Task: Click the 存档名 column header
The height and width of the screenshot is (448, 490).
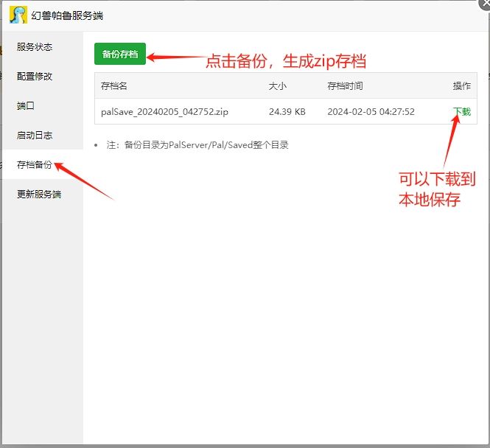Action: pos(113,86)
